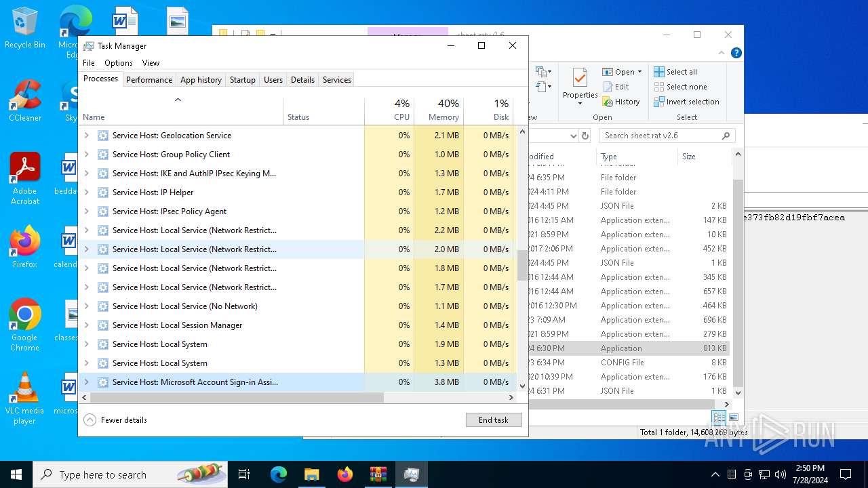Select the 813 KB Application file row
Image resolution: width=868 pixels, height=488 pixels.
point(629,348)
